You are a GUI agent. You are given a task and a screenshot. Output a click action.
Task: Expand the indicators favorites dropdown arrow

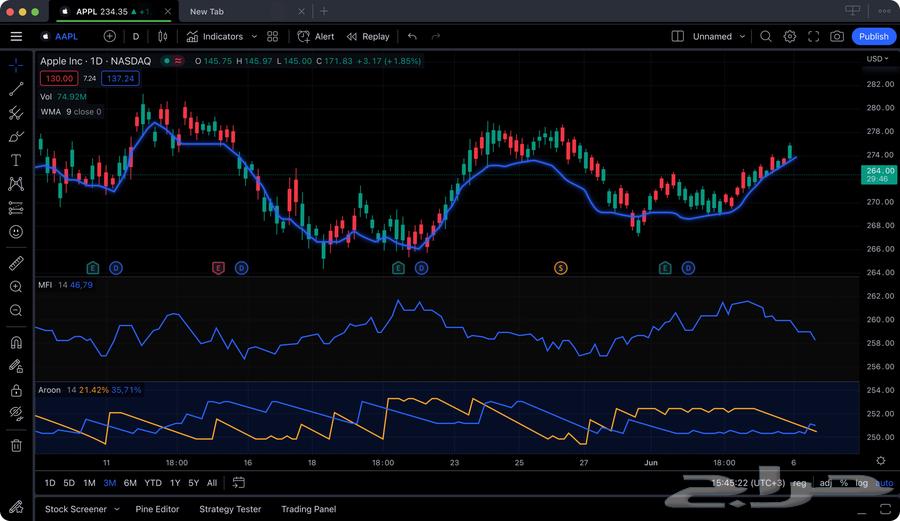[254, 36]
